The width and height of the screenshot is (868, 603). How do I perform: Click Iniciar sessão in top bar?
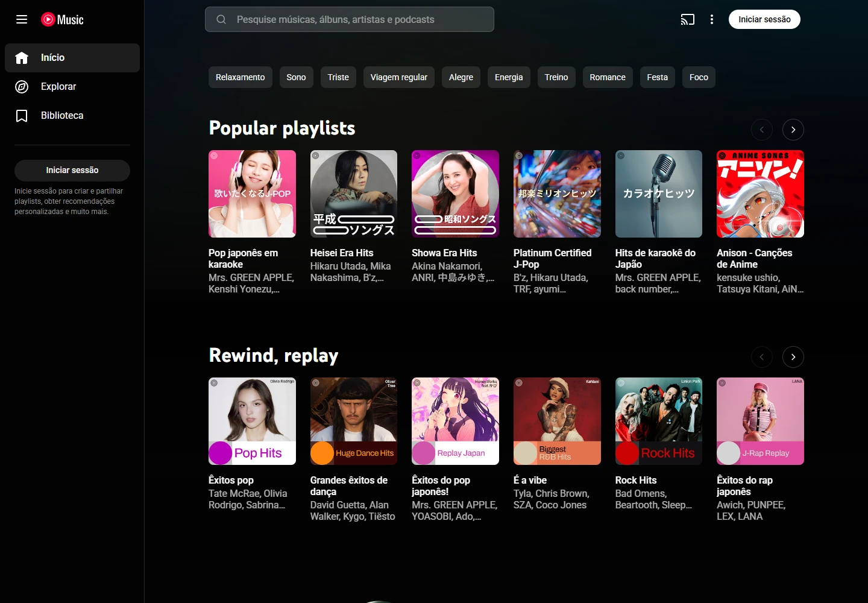[x=764, y=19]
